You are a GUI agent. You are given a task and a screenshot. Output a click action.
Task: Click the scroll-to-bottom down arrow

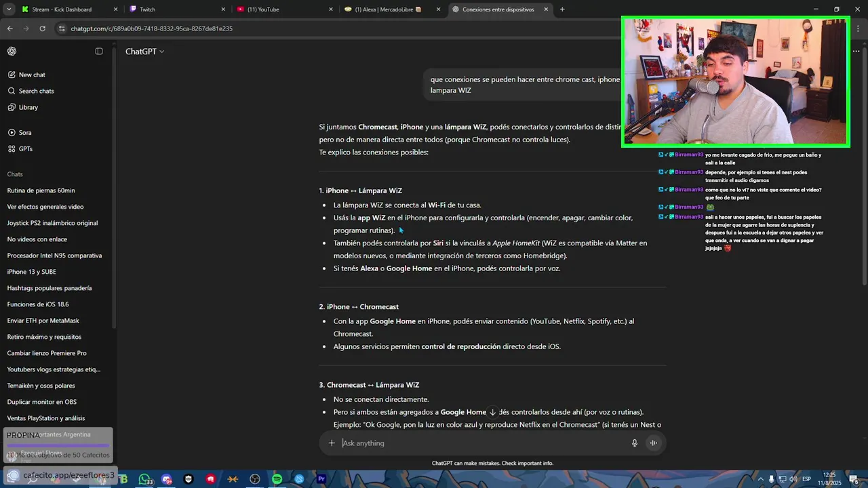point(493,412)
